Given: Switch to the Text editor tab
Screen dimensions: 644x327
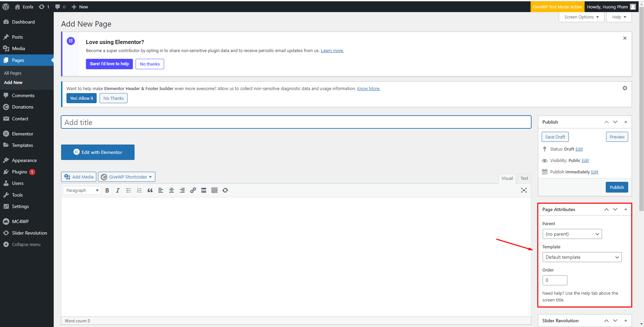Looking at the screenshot, I should (x=524, y=178).
